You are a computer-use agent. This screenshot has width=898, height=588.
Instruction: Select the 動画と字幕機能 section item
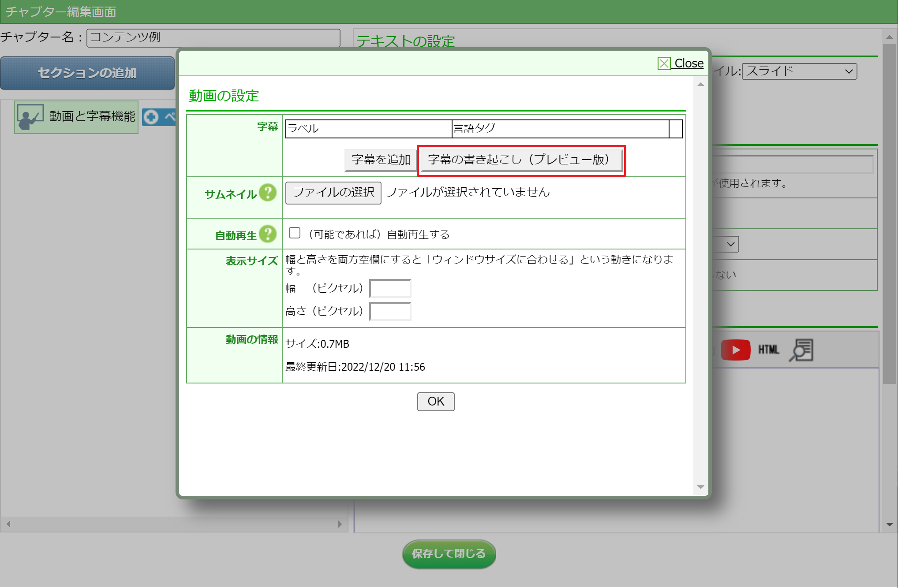click(x=92, y=117)
